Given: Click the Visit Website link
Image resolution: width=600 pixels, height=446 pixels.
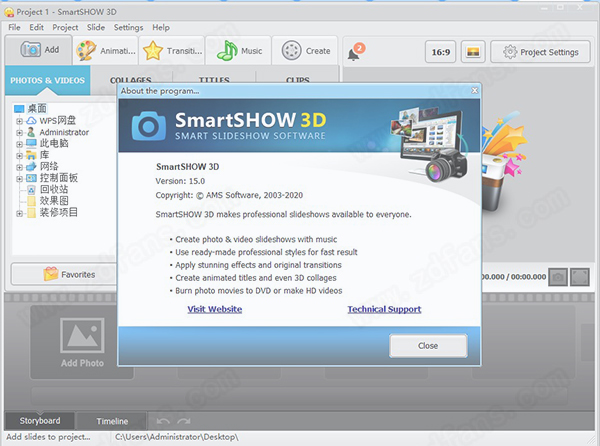Looking at the screenshot, I should click(214, 309).
